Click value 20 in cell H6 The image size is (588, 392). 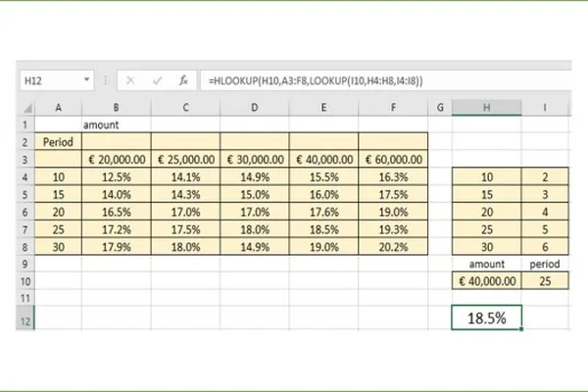pyautogui.click(x=487, y=212)
